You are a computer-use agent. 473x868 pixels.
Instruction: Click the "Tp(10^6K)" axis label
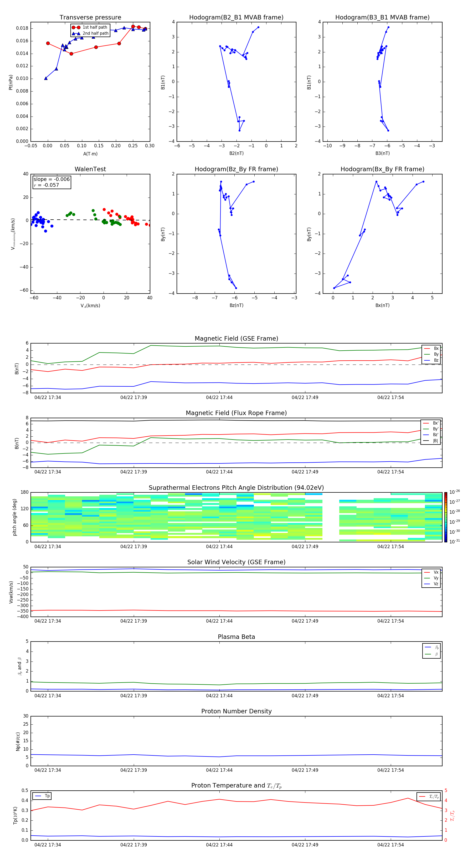point(15,815)
